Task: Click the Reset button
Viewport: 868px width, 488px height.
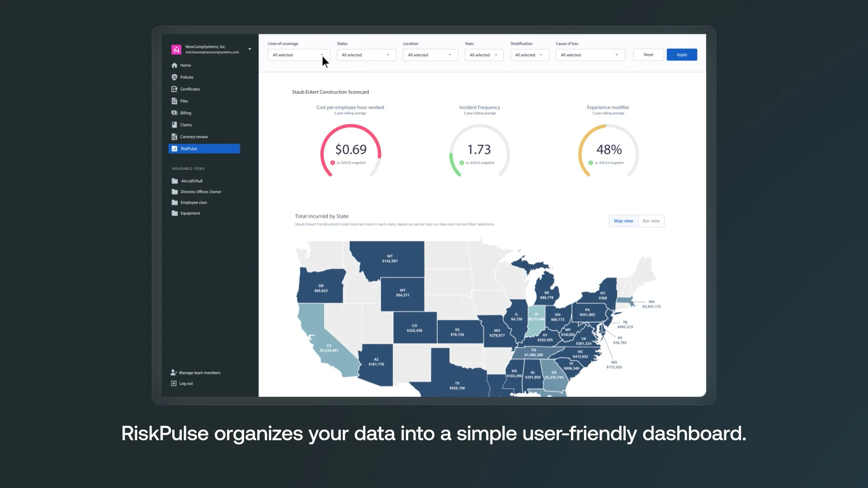Action: (x=648, y=55)
